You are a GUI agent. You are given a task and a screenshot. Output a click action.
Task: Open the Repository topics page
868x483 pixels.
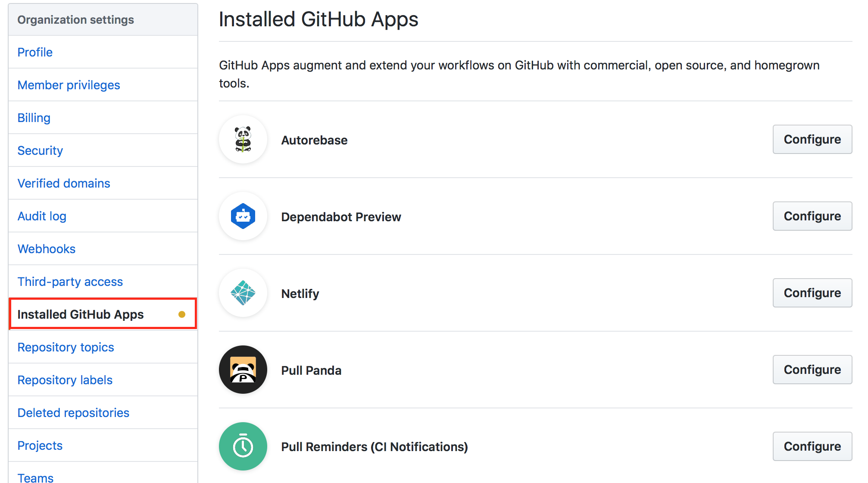[66, 347]
